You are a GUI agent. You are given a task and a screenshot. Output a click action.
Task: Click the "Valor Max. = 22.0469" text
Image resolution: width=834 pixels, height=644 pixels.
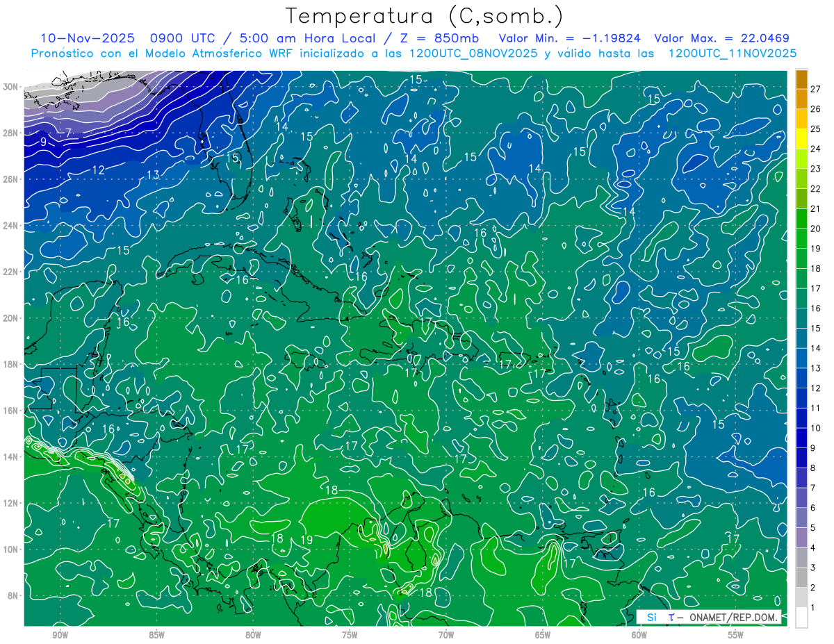click(722, 38)
